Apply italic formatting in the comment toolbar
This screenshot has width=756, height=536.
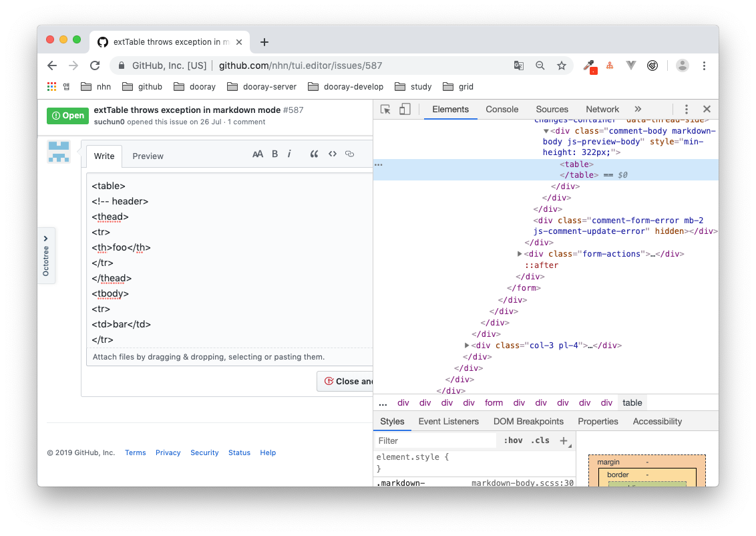coord(289,154)
